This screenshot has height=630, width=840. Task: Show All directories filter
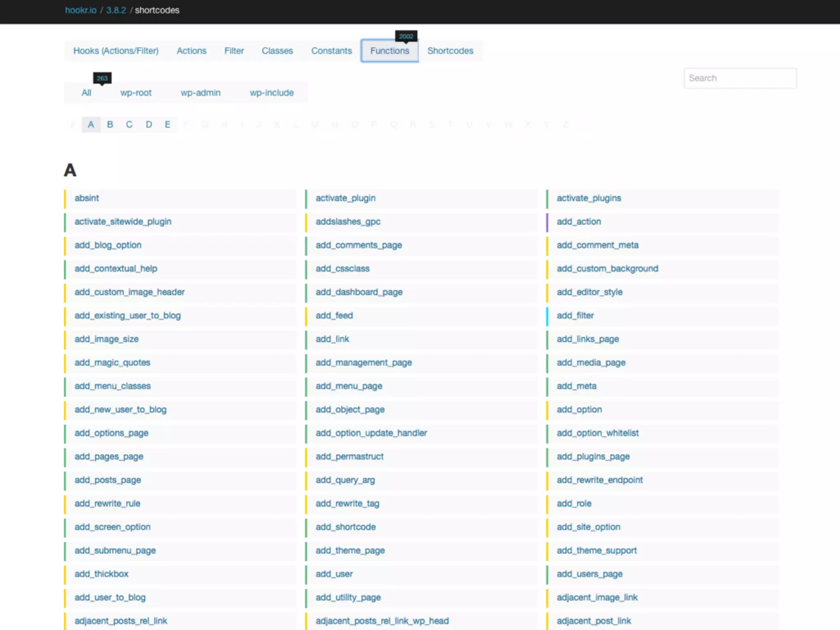[86, 93]
